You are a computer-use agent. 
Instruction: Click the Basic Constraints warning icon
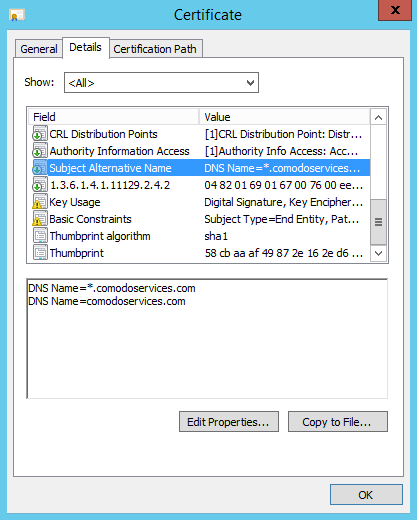coord(40,219)
